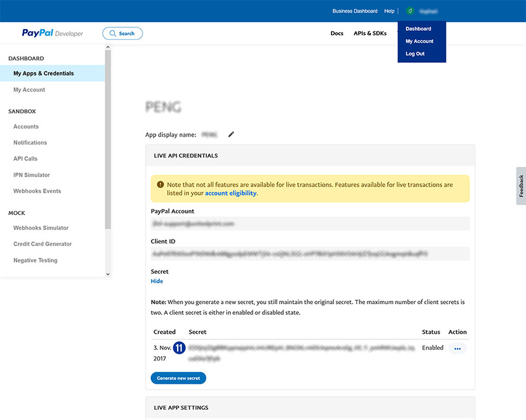Screen dimensions: 526x420
Task: Select Dashboard from the account dropdown
Action: (x=418, y=29)
